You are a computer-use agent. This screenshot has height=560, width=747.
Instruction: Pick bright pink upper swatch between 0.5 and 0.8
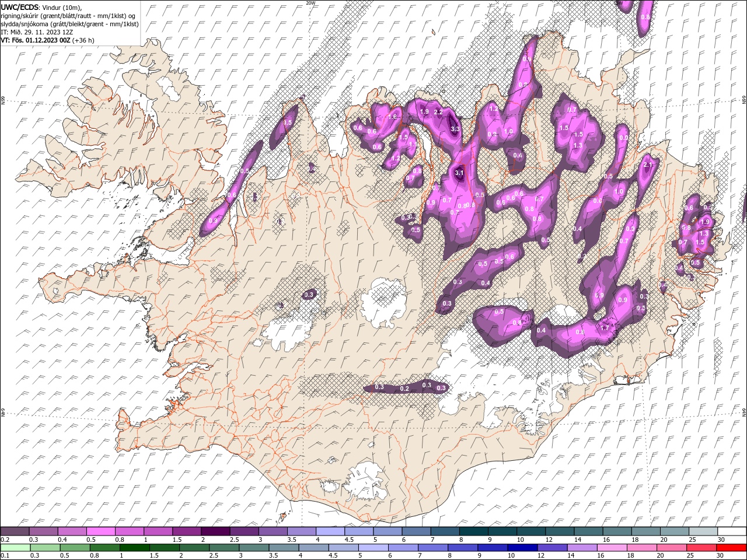point(100,531)
